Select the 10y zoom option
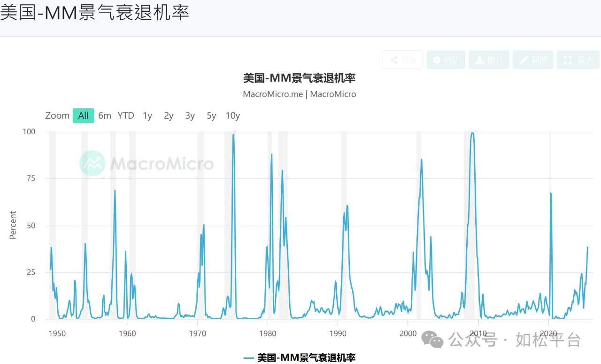The width and height of the screenshot is (601, 364). click(x=233, y=115)
